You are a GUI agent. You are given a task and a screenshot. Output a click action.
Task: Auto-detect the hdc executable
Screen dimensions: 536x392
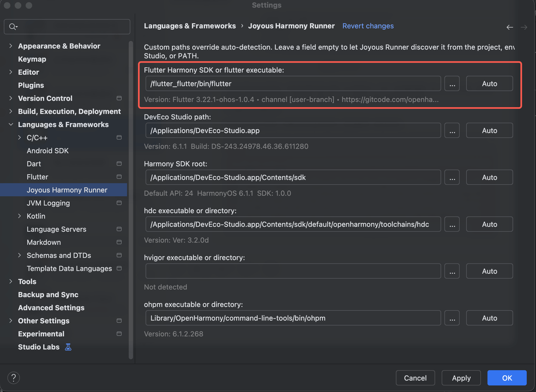pyautogui.click(x=489, y=224)
